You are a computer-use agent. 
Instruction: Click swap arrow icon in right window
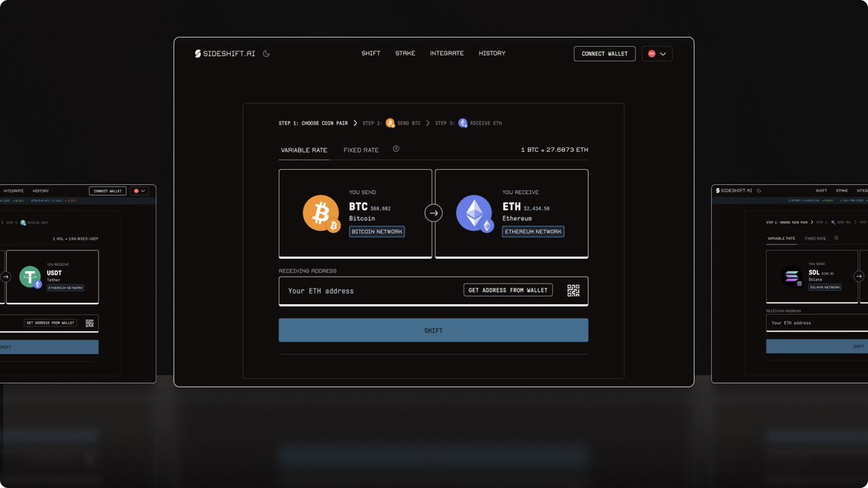[x=859, y=276]
